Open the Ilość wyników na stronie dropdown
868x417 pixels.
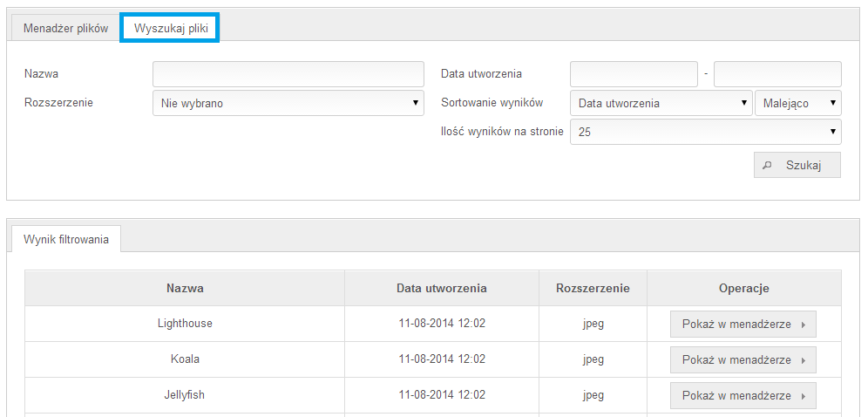click(706, 132)
